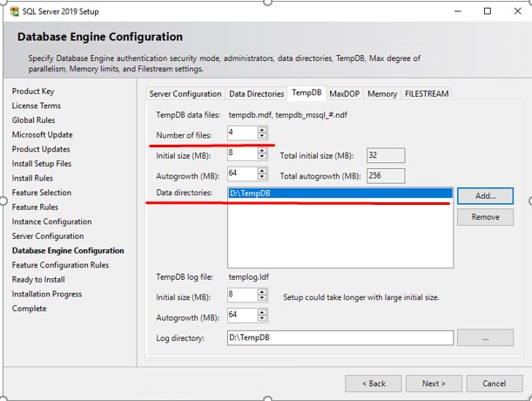Viewport: 532px width, 401px height.
Task: Select Server Configuration in the left step list
Action: [x=48, y=236]
